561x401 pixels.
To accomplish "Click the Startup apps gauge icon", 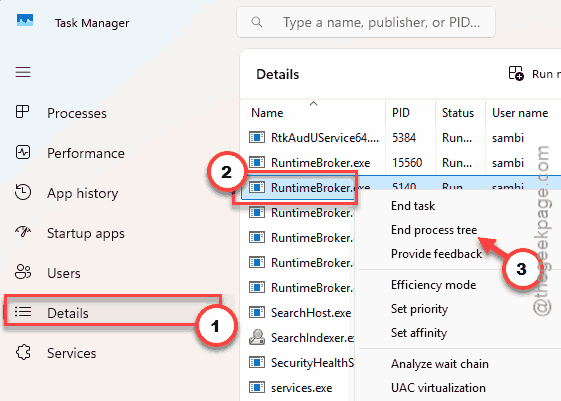I will 23,232.
